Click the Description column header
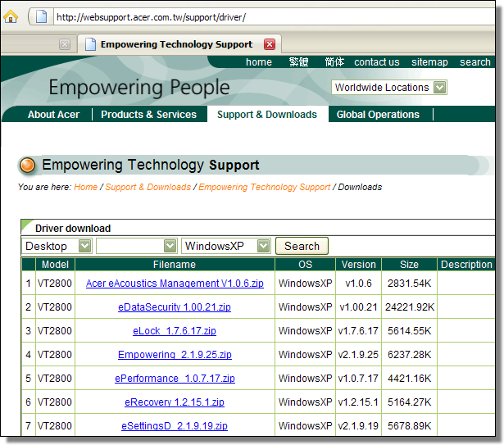 [466, 265]
